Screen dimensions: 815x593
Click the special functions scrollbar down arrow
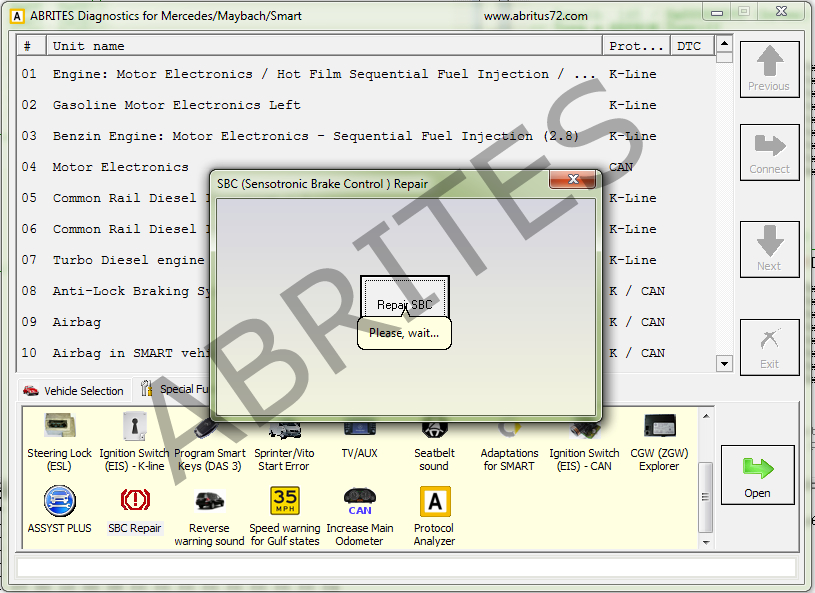(x=706, y=542)
